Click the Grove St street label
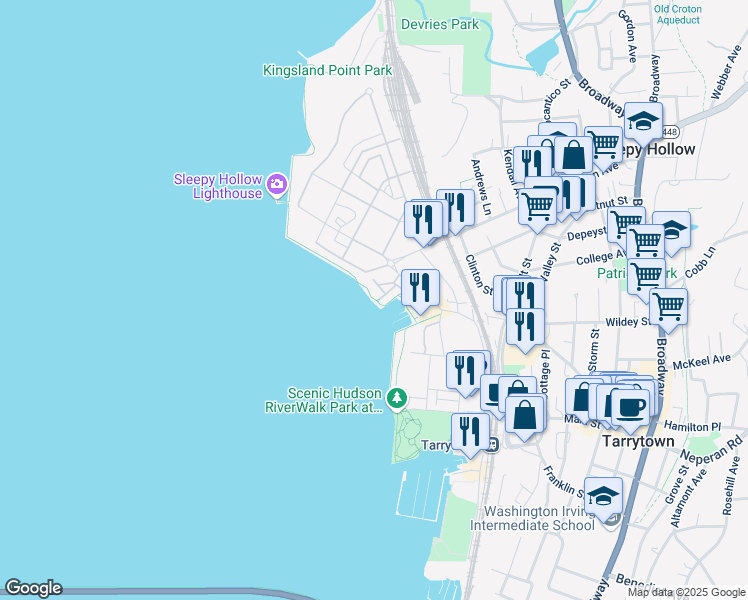Viewport: 748px width, 600px height. point(677,485)
